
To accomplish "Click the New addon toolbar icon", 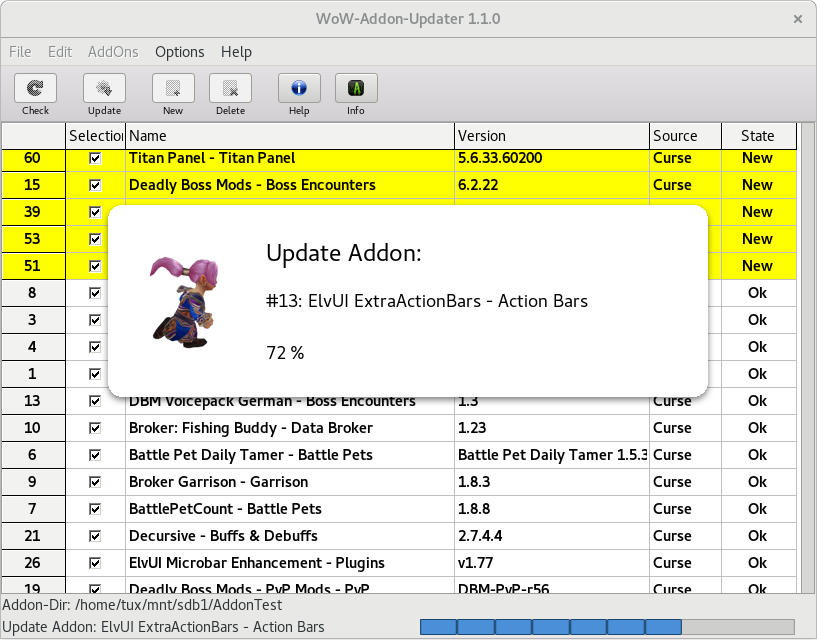I will point(173,89).
